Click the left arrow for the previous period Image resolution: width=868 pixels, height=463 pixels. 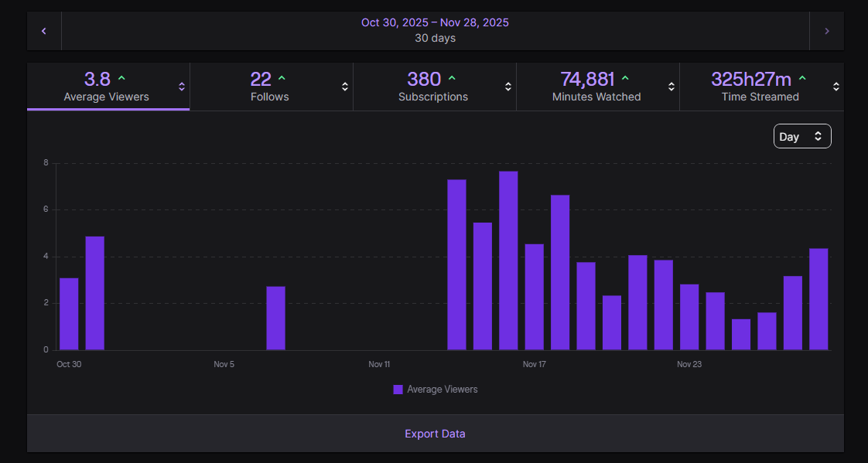[43, 31]
